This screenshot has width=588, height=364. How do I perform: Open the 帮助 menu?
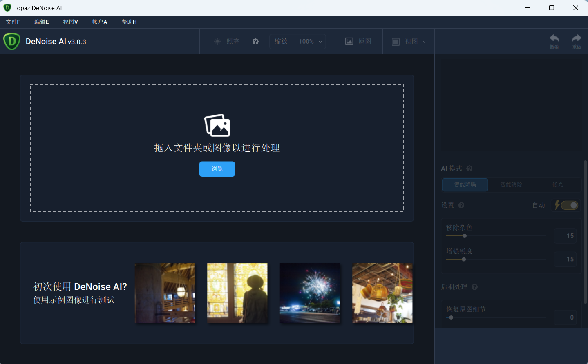(x=129, y=22)
